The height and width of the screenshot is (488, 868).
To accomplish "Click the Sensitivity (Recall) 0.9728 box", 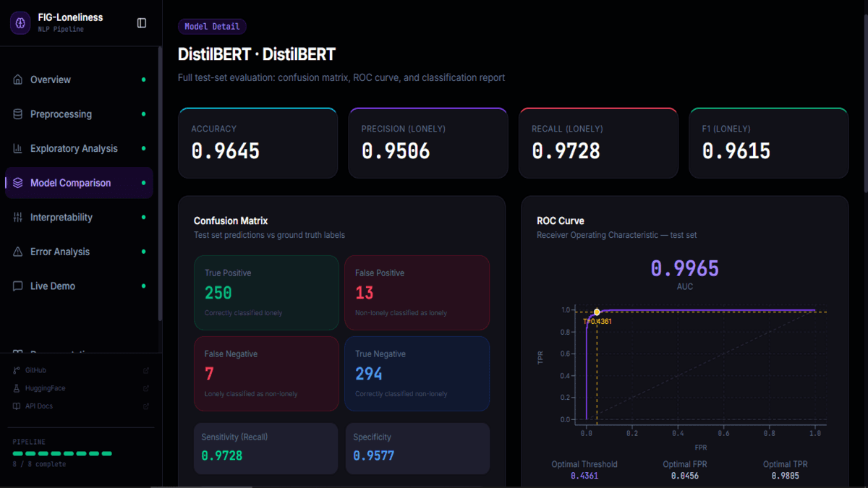I will [265, 448].
